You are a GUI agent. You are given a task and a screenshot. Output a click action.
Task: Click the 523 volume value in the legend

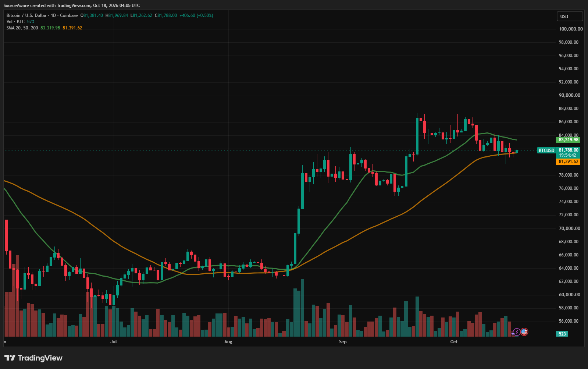31,22
